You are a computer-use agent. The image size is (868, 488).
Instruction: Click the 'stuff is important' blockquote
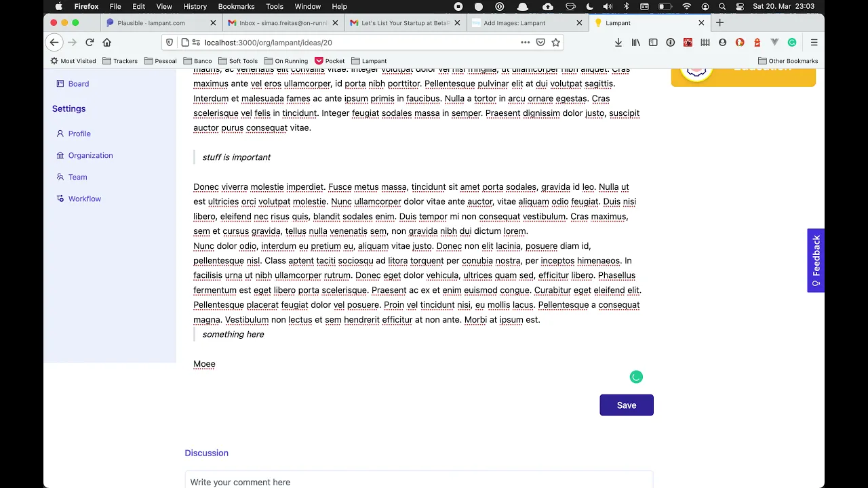pyautogui.click(x=236, y=157)
